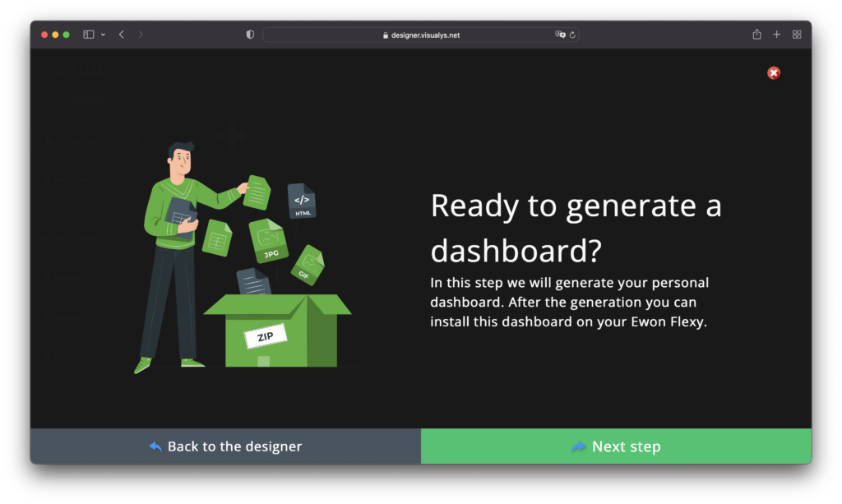This screenshot has height=504, width=842.
Task: Click the blue arrow icon beside Back to the designer
Action: click(155, 446)
